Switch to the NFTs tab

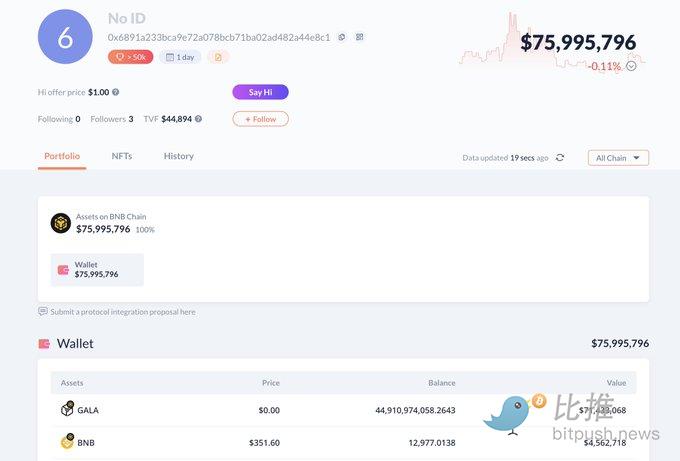coord(121,156)
